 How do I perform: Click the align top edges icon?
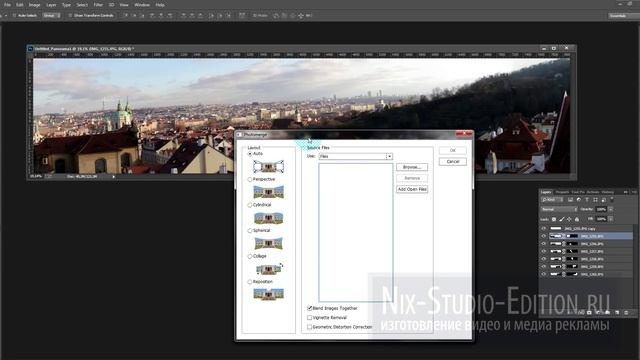(x=127, y=15)
